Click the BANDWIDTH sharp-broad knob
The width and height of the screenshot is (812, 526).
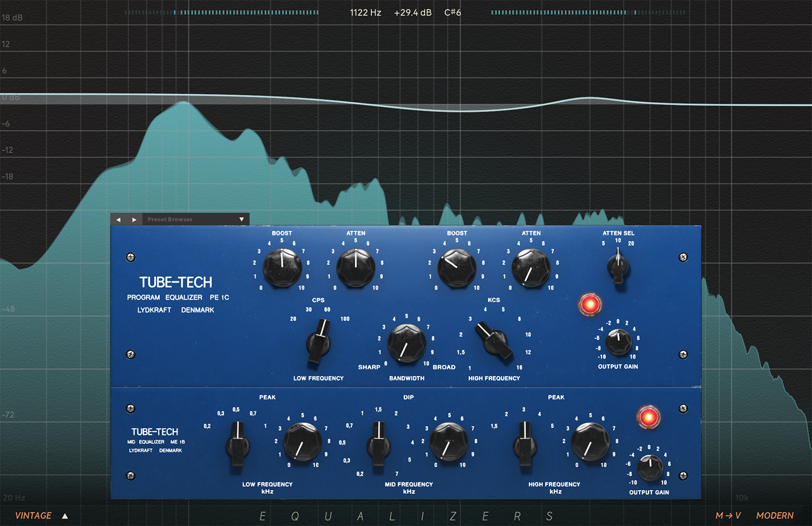coord(407,344)
